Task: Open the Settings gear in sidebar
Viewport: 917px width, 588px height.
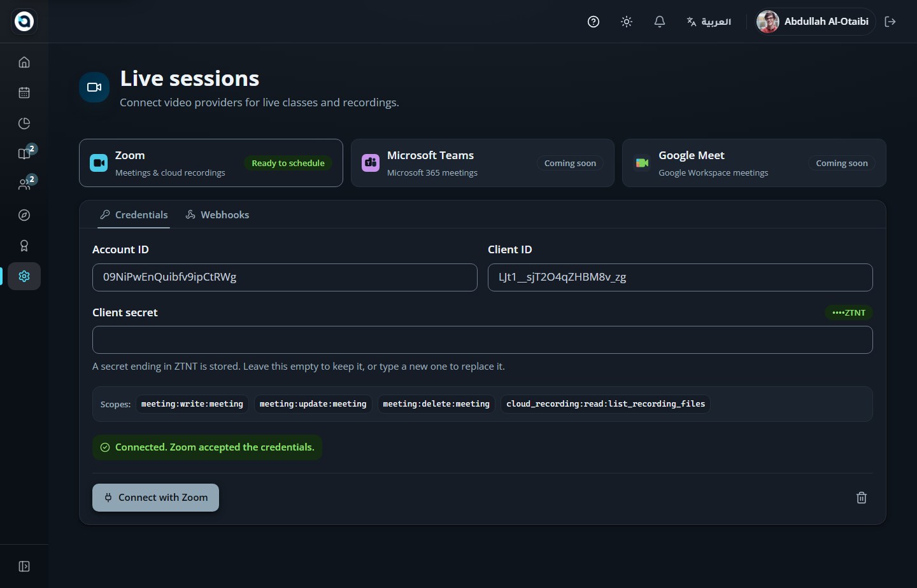Action: tap(24, 276)
